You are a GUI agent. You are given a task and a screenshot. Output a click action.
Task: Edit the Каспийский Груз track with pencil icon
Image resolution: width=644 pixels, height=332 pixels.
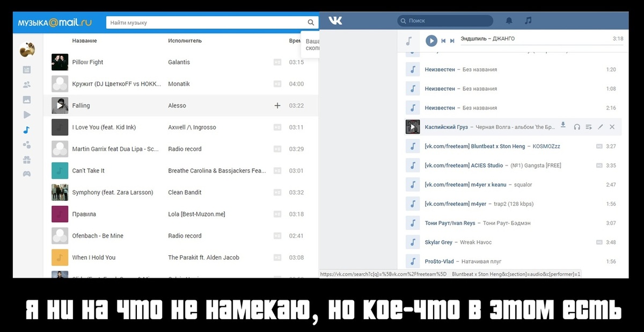tap(601, 127)
